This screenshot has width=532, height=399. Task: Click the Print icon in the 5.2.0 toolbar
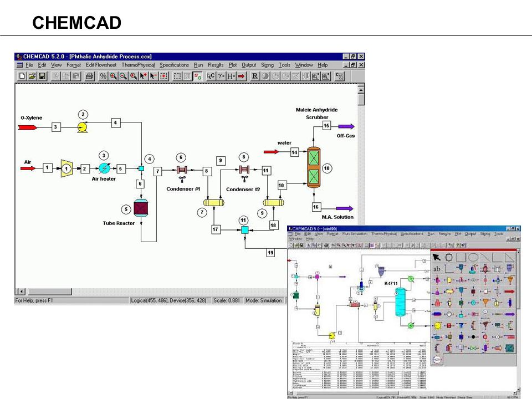[89, 76]
